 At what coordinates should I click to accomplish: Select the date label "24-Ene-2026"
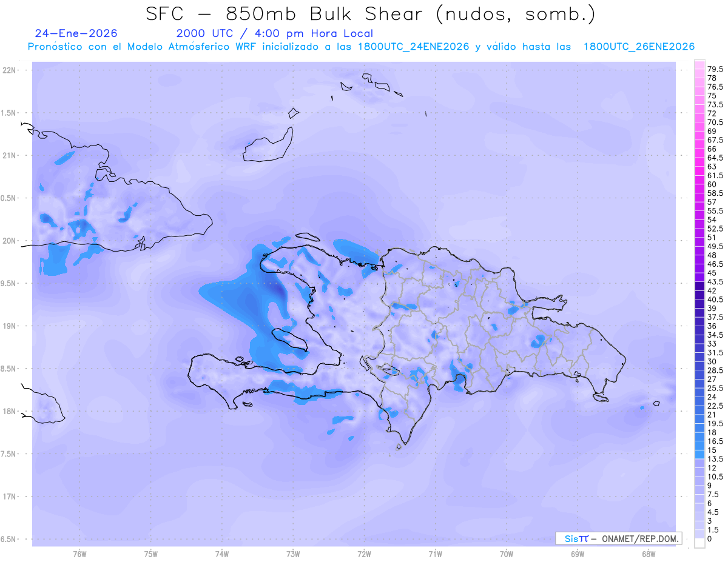(x=76, y=33)
